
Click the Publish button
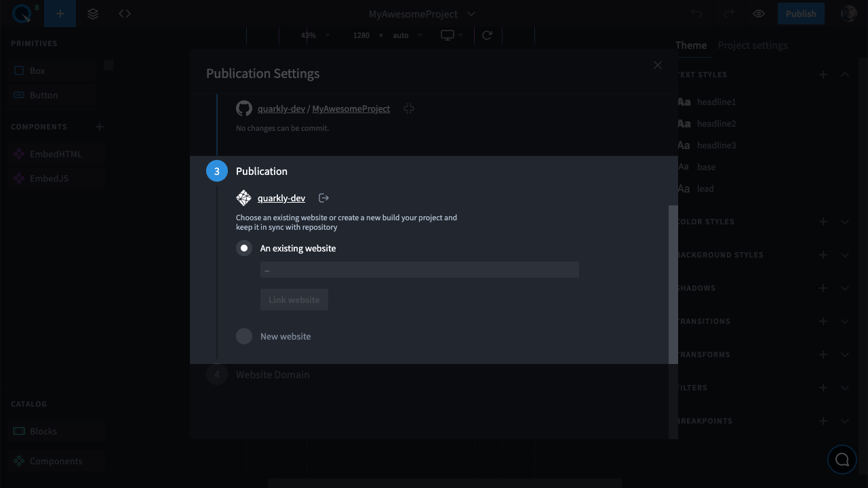(801, 14)
